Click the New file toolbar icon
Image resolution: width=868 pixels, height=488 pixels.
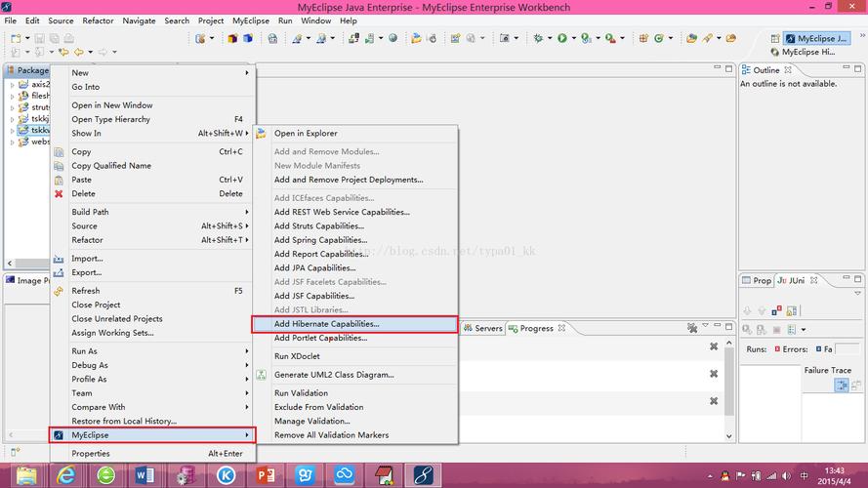(x=16, y=38)
